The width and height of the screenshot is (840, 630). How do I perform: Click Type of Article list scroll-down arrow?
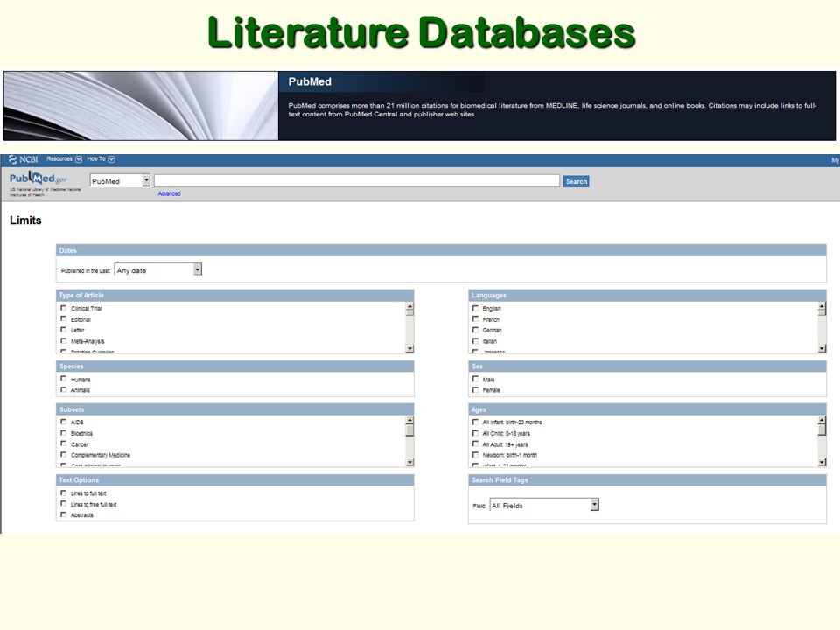point(409,349)
